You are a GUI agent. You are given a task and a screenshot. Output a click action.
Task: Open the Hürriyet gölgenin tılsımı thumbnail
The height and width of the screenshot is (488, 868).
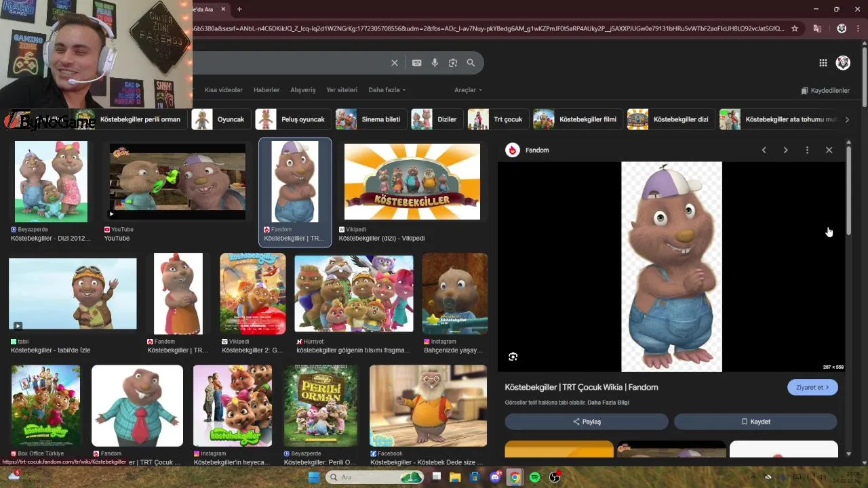pyautogui.click(x=354, y=293)
